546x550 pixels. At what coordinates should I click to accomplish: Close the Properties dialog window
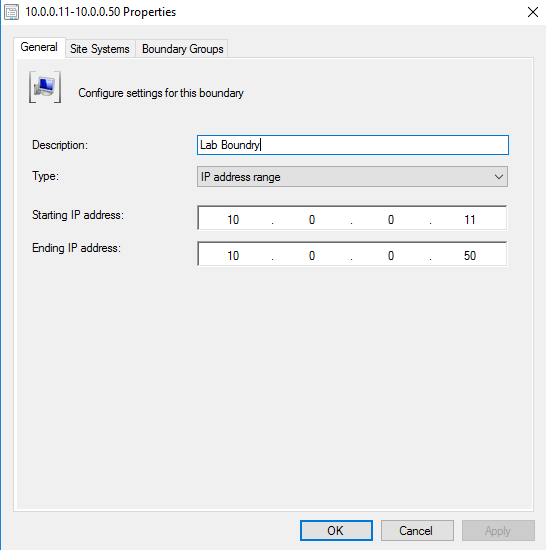tap(533, 12)
